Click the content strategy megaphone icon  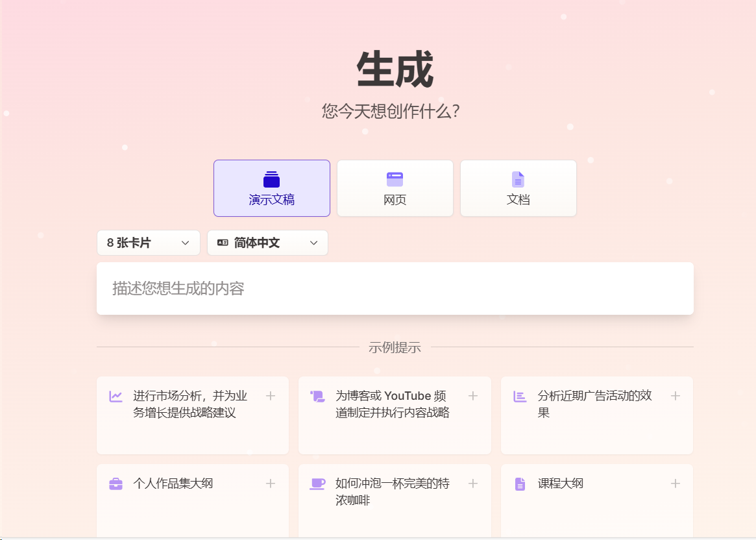318,395
